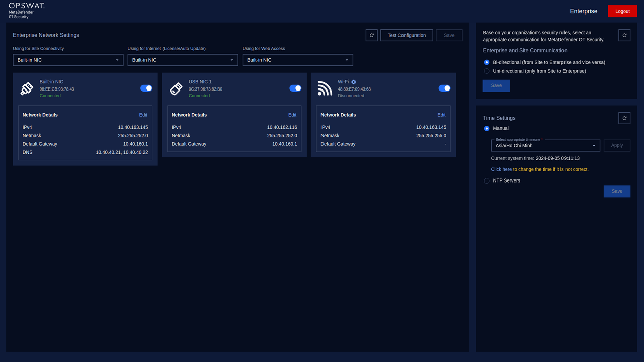Click the Built-in NIC ethernet plug icon
The width and height of the screenshot is (644, 362).
[27, 88]
